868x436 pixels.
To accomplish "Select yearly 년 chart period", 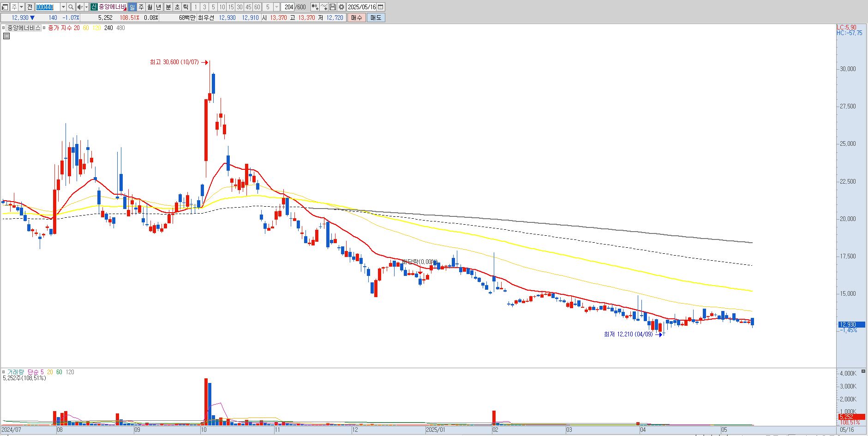I will tap(159, 7).
